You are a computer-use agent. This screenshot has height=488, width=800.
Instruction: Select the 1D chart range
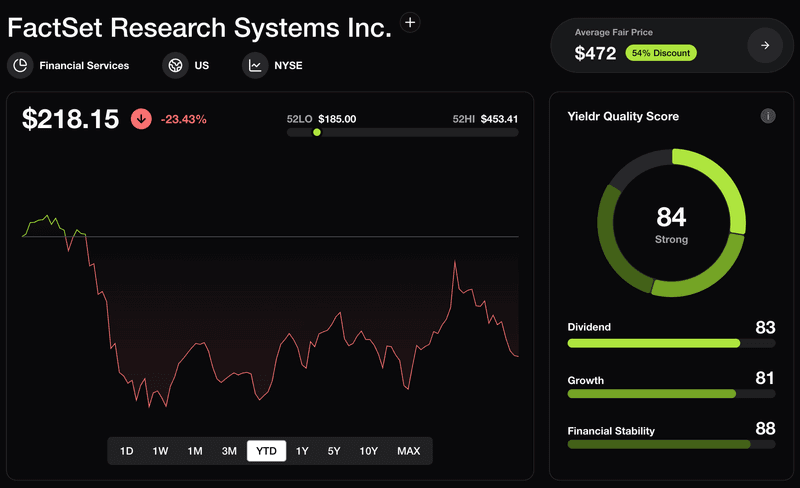127,451
